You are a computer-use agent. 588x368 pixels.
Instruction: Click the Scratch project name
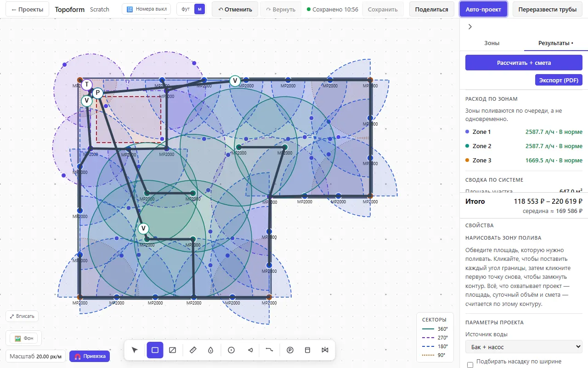(100, 9)
